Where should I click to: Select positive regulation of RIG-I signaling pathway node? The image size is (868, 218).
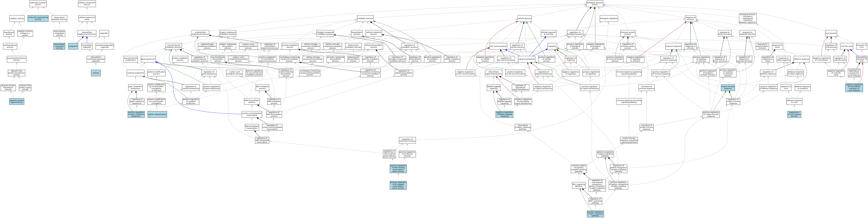click(x=595, y=214)
